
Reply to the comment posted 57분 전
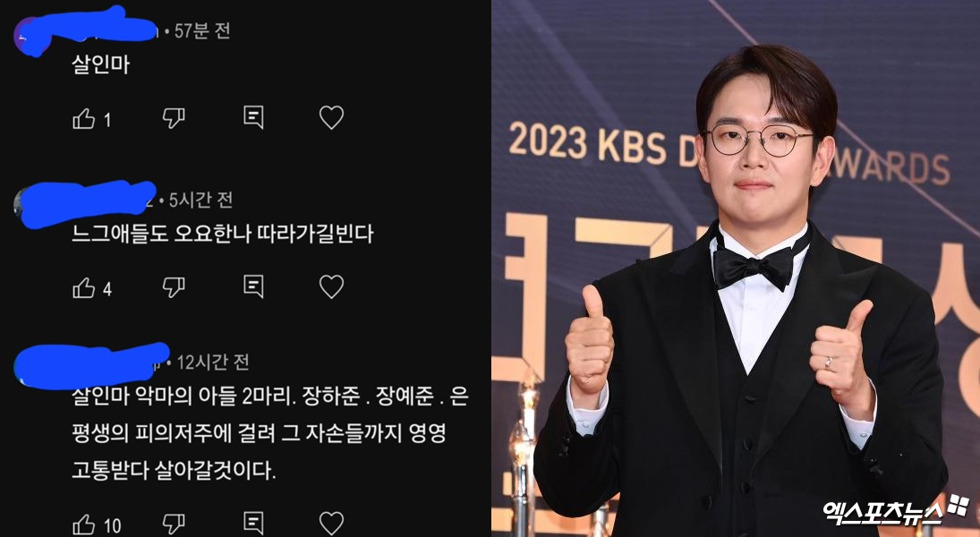coord(253,117)
